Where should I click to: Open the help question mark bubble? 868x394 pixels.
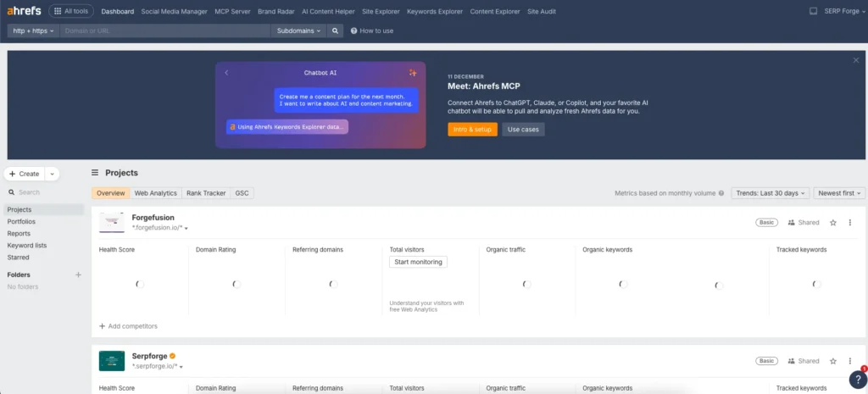[x=858, y=379]
